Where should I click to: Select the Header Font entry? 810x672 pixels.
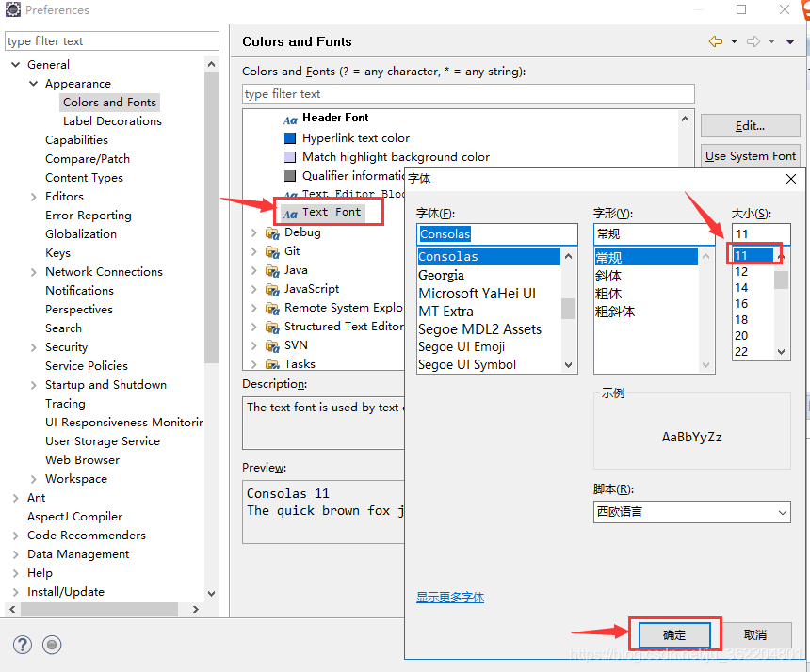(335, 118)
